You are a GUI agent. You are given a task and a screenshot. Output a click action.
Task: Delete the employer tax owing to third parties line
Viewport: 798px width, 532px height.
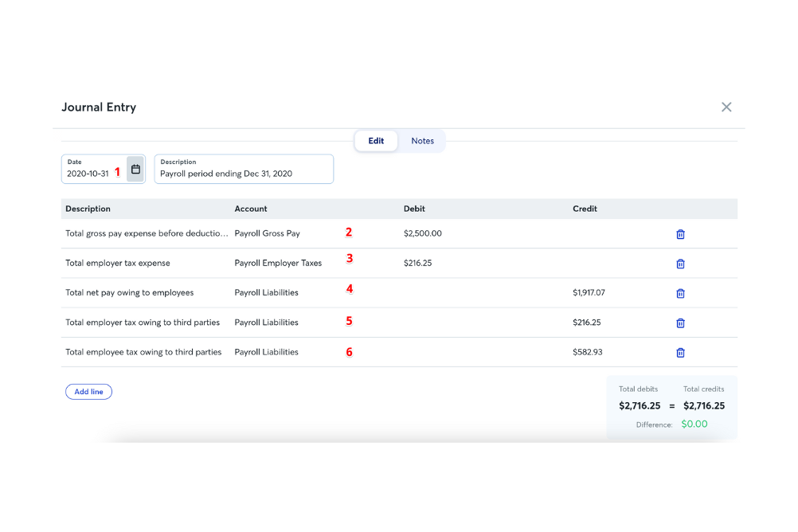(x=680, y=323)
